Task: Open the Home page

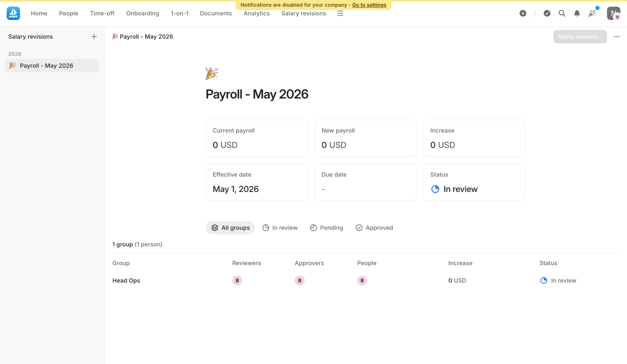Action: coord(39,13)
